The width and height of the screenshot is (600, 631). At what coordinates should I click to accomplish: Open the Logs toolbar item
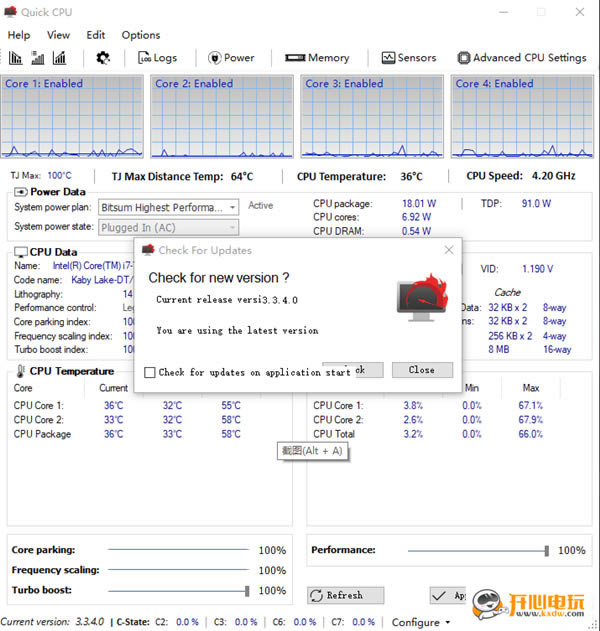(x=157, y=58)
